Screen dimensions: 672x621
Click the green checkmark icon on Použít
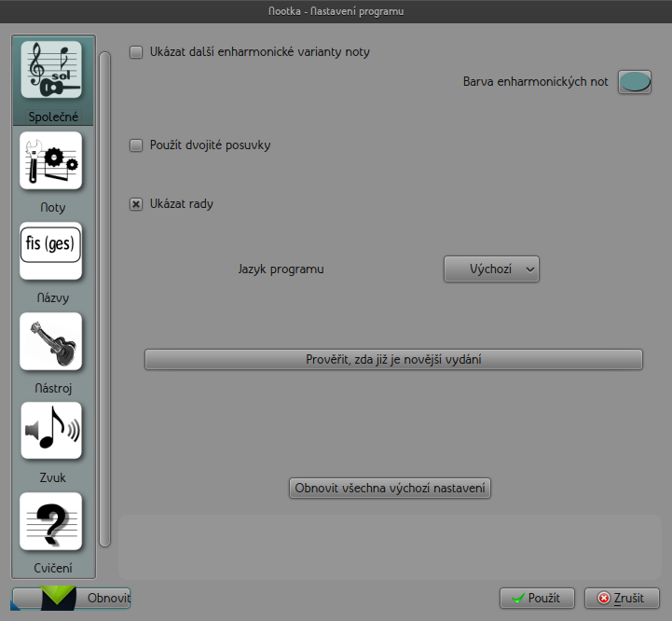[x=518, y=598]
